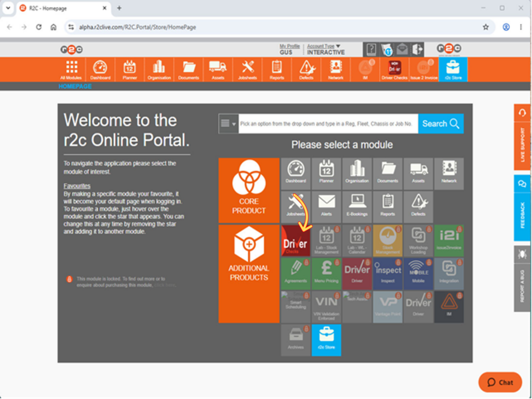This screenshot has height=399, width=532.
Task: Click the help question mark icon
Action: tap(371, 50)
